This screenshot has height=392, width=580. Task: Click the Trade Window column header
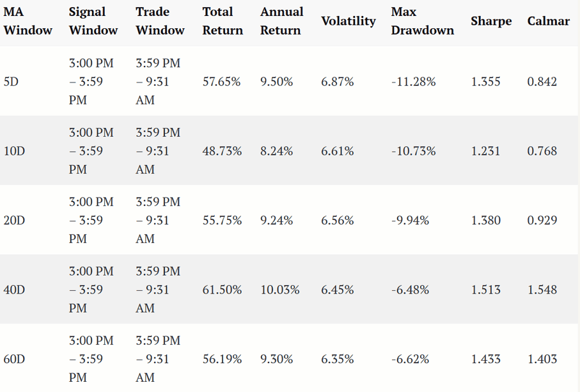[x=160, y=21]
